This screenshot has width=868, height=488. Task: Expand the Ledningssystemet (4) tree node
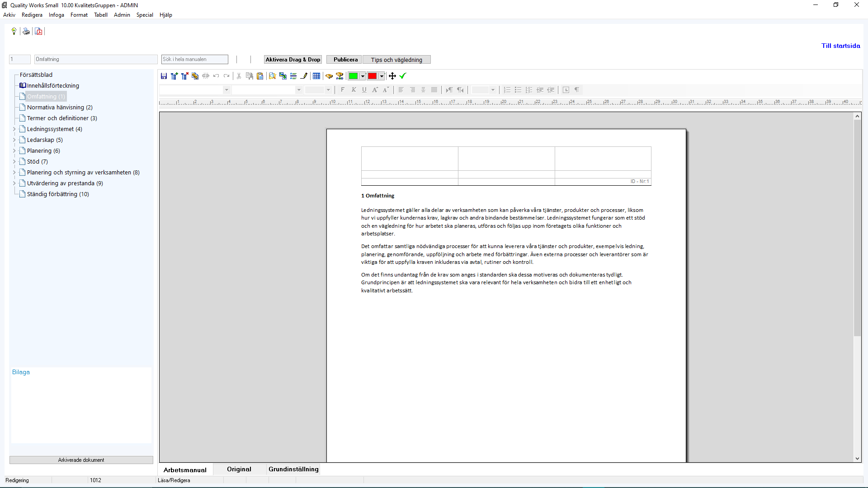(x=14, y=129)
